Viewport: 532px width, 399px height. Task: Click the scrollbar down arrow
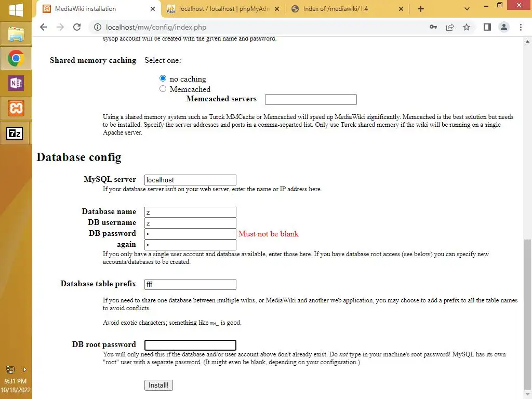point(527,395)
